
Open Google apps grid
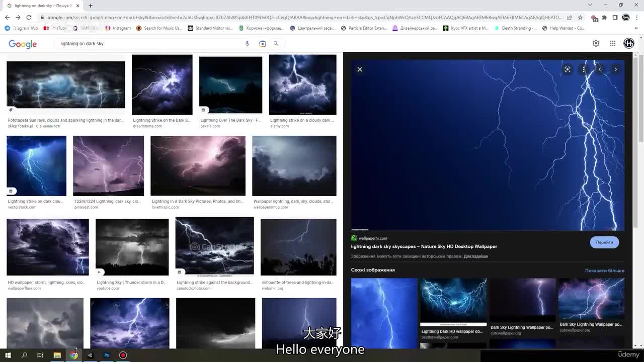click(x=612, y=43)
